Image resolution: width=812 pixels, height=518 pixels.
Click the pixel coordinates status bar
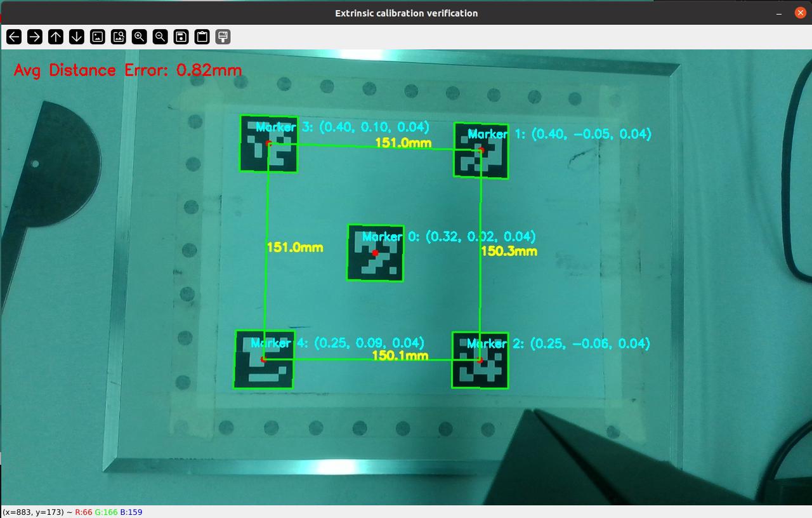[72, 512]
